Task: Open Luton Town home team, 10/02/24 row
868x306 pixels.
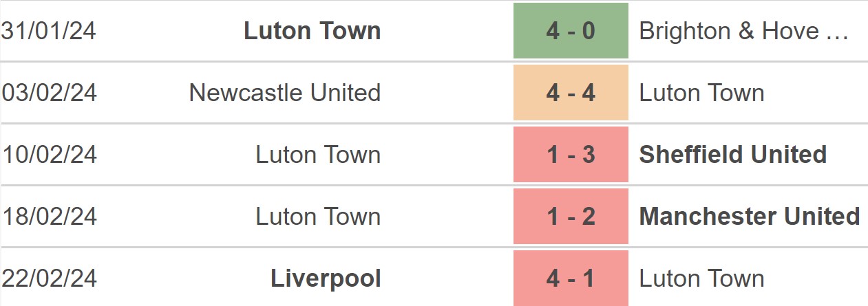Action: click(318, 155)
